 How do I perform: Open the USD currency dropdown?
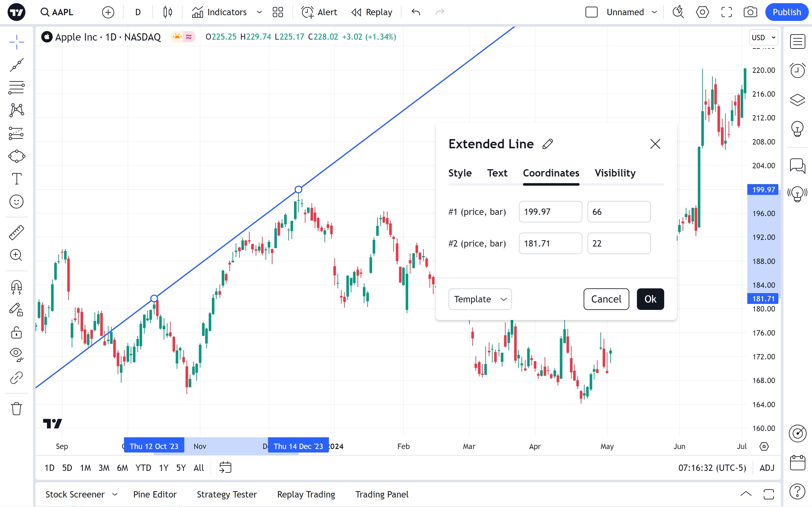point(763,38)
